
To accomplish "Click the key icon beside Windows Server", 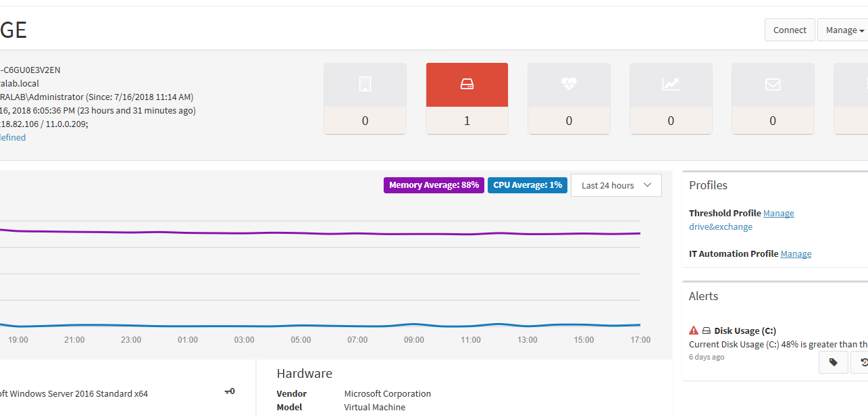I will [230, 391].
